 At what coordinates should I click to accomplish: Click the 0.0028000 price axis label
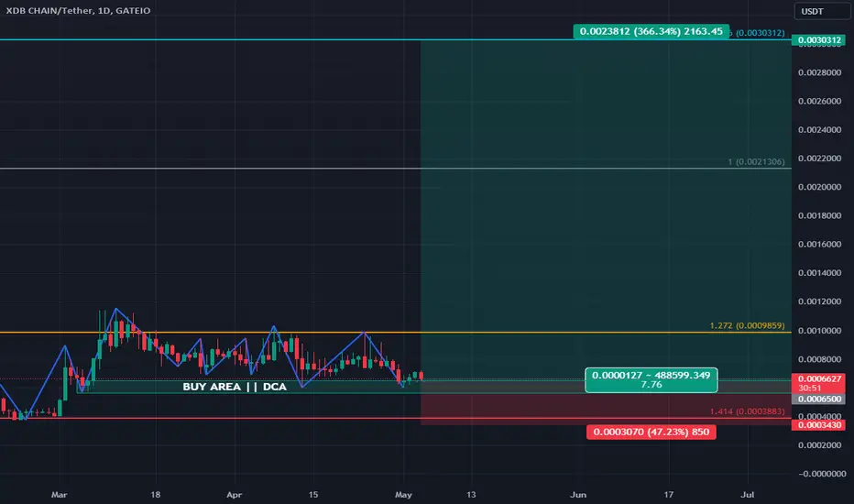[x=819, y=72]
